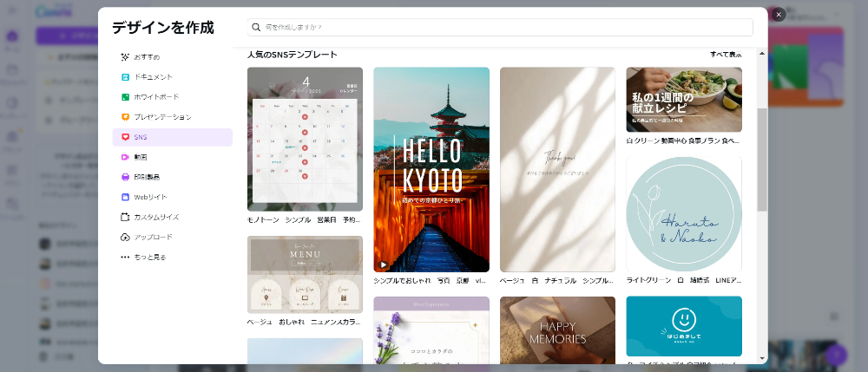Click the カスタムサイズ resize icon

pos(125,218)
